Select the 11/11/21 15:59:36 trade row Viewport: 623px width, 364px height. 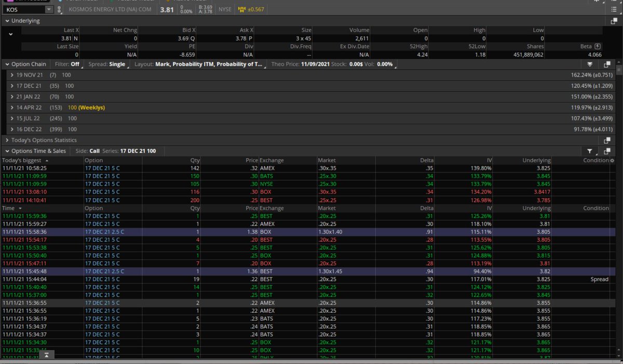308,216
